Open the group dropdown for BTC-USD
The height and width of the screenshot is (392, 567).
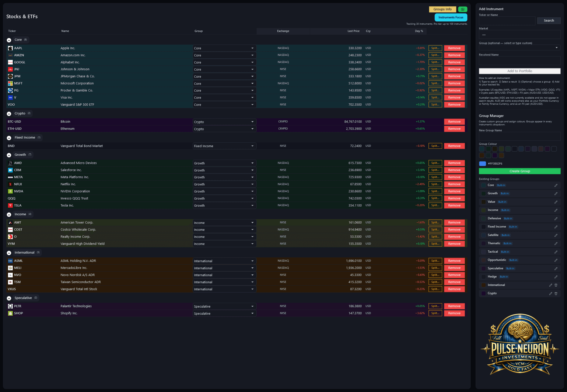pos(224,122)
